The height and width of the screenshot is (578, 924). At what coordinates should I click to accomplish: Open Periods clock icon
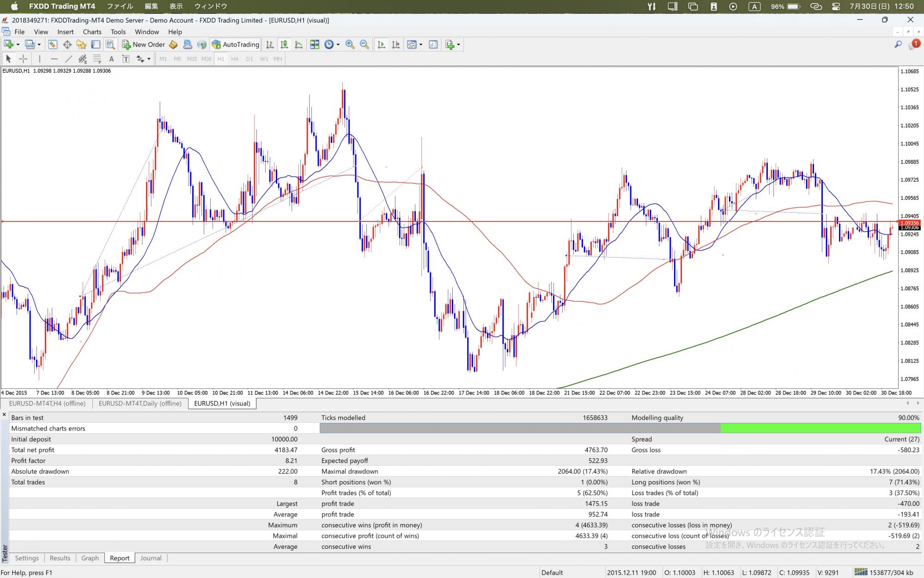pos(329,44)
